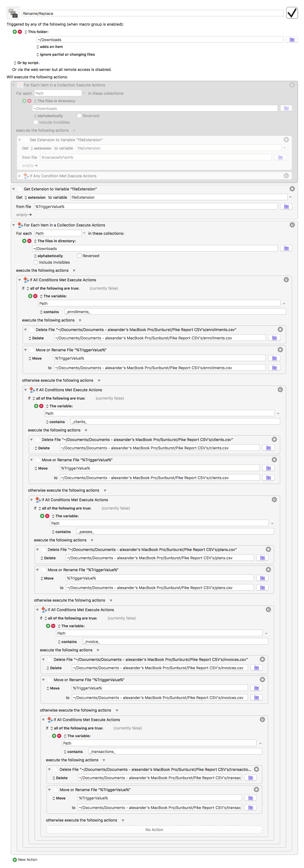
Task: Open folder chooser for ~/Downloads trigger path
Action: click(292, 39)
